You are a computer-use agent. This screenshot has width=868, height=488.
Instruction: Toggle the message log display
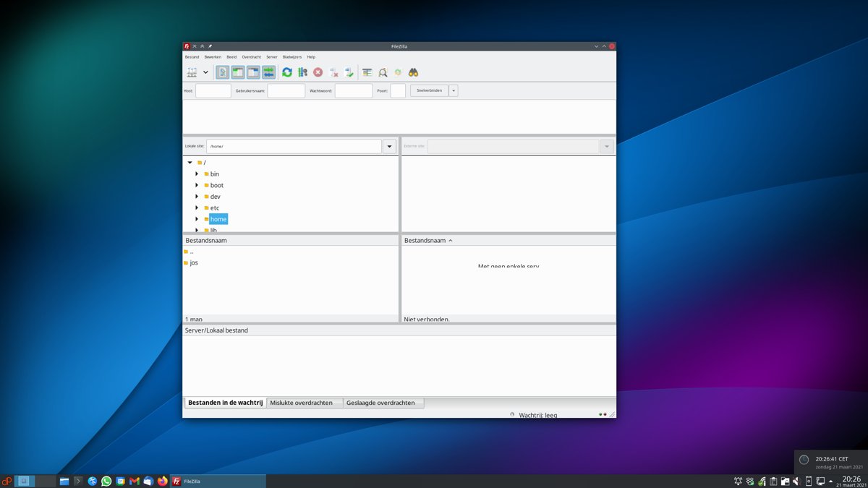[x=223, y=72]
